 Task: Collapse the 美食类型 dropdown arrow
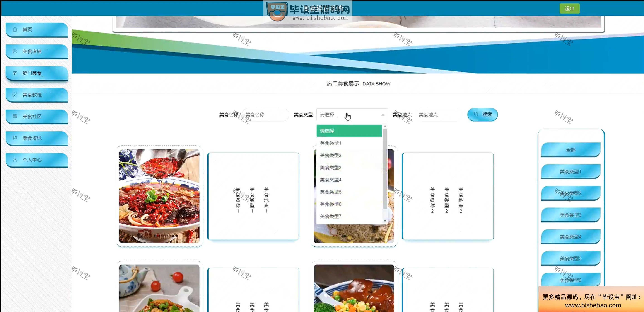point(383,115)
